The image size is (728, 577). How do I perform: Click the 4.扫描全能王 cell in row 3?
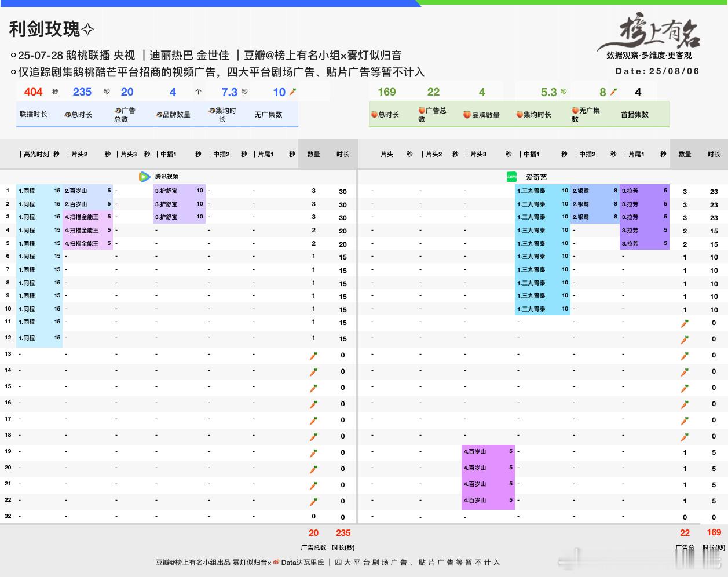[x=87, y=217]
